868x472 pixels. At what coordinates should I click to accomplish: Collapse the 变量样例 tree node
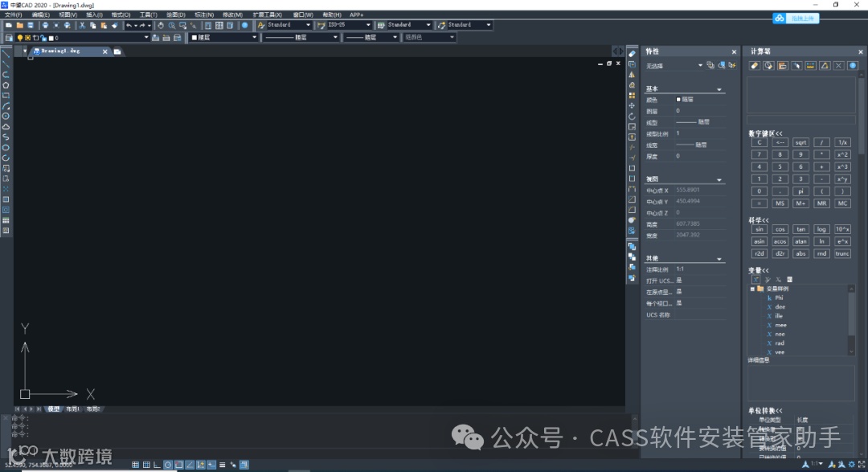point(752,289)
